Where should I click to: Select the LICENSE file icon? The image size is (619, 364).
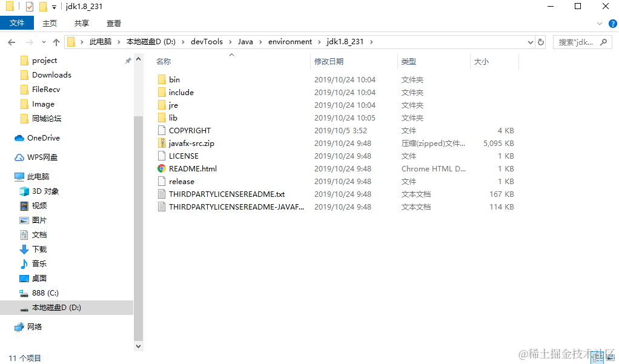click(162, 156)
